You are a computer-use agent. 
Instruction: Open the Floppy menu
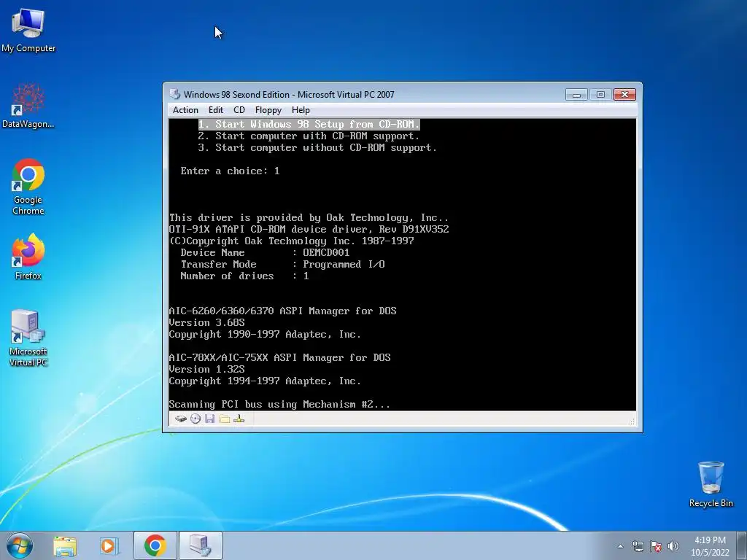268,110
